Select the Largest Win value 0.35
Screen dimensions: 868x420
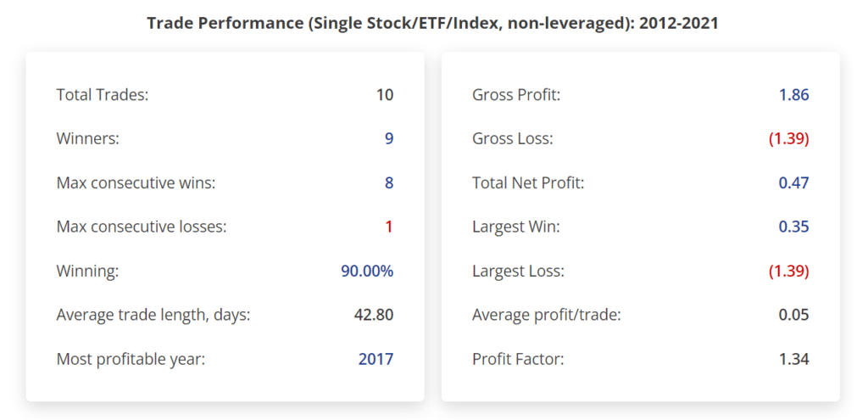(794, 227)
